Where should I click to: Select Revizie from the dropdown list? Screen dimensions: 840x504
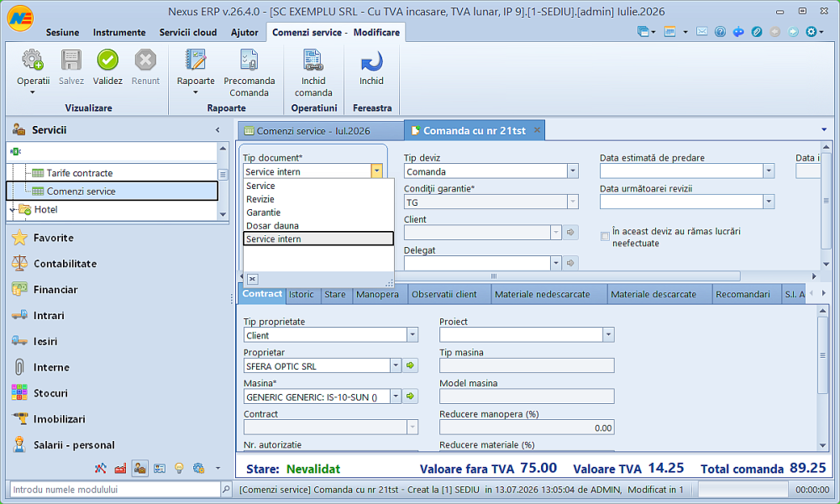click(x=318, y=199)
